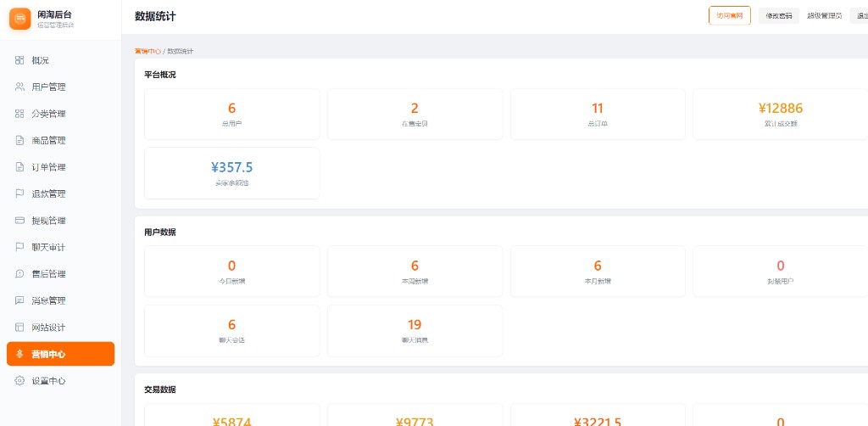Click the 提现管理 card icon
The height and width of the screenshot is (426, 868).
point(19,221)
